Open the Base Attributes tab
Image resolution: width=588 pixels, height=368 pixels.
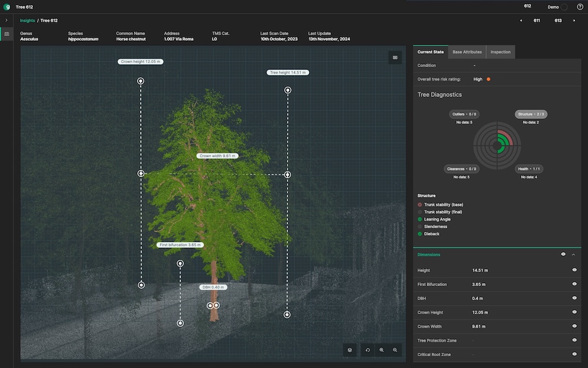pos(467,52)
